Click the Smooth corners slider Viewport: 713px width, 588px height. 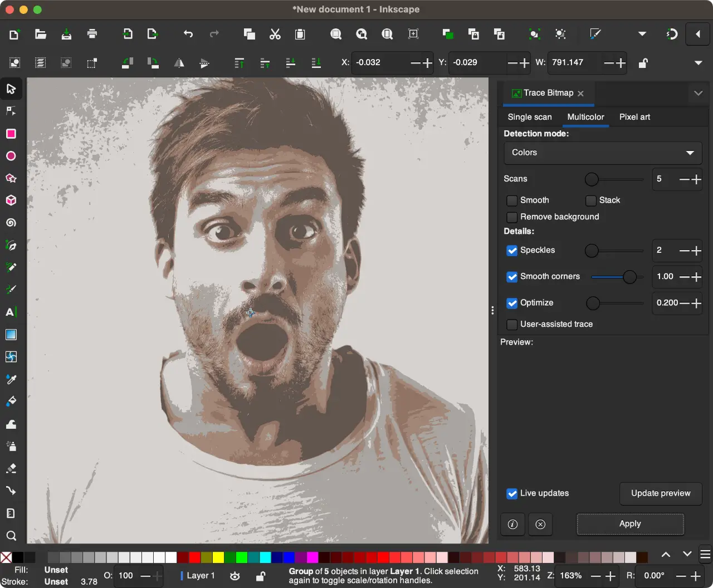617,277
